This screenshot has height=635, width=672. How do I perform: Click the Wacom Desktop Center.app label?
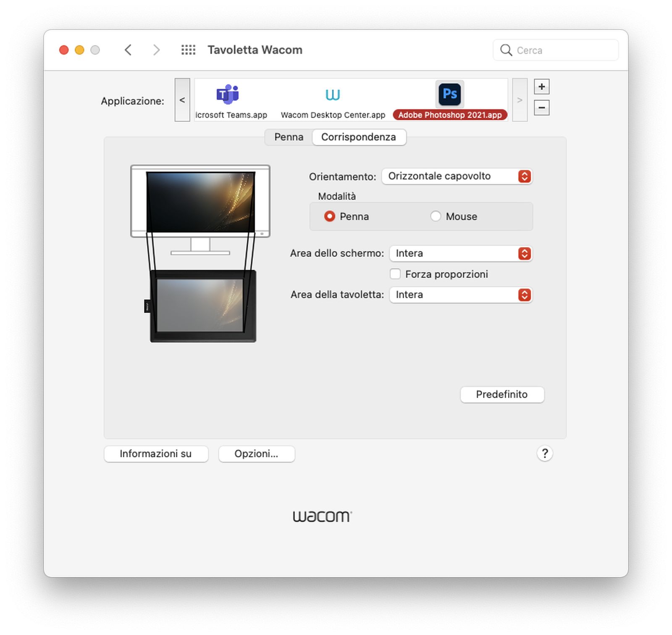(333, 115)
